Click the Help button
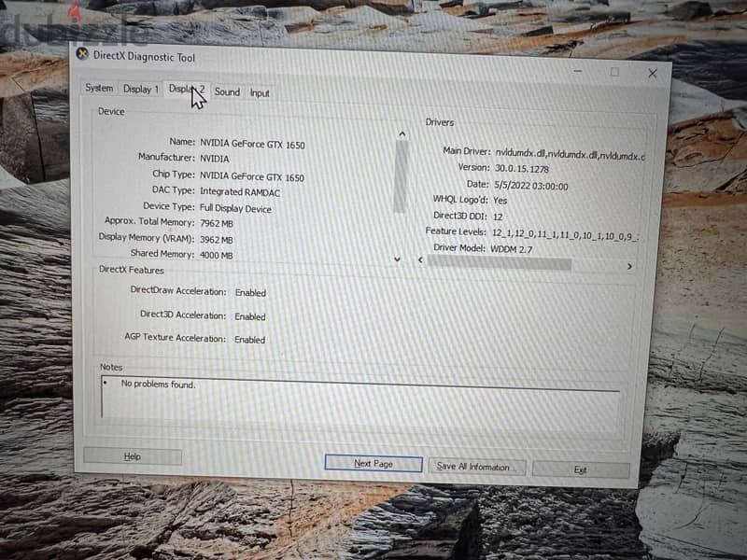The width and height of the screenshot is (747, 560). [133, 456]
